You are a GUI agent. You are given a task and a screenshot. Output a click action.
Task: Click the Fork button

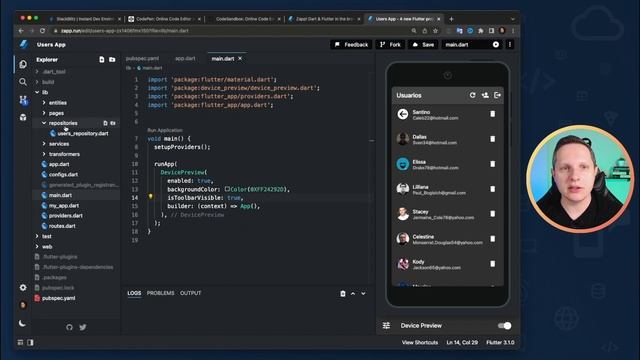coord(390,44)
